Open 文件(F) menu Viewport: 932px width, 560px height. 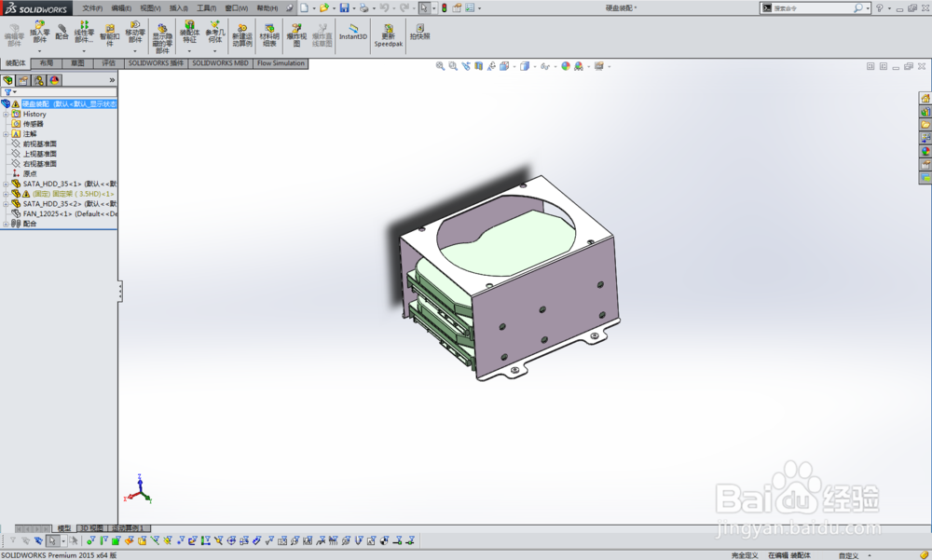point(92,8)
